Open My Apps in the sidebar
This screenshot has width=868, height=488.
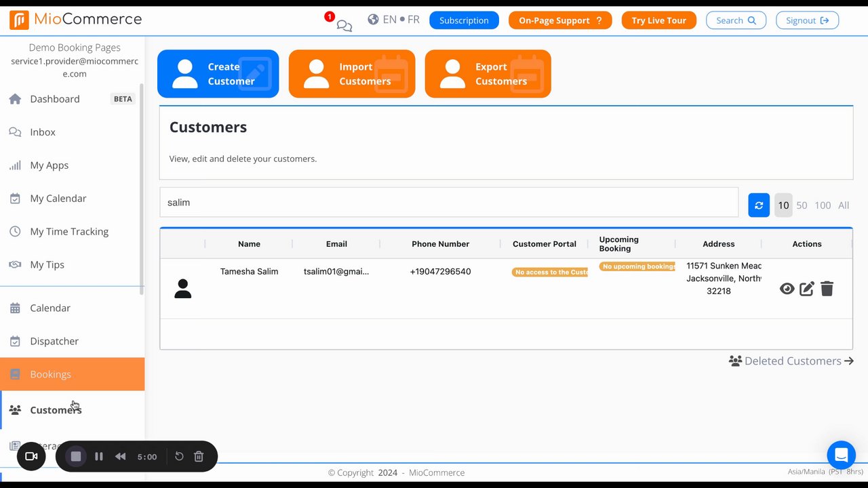[x=49, y=165]
